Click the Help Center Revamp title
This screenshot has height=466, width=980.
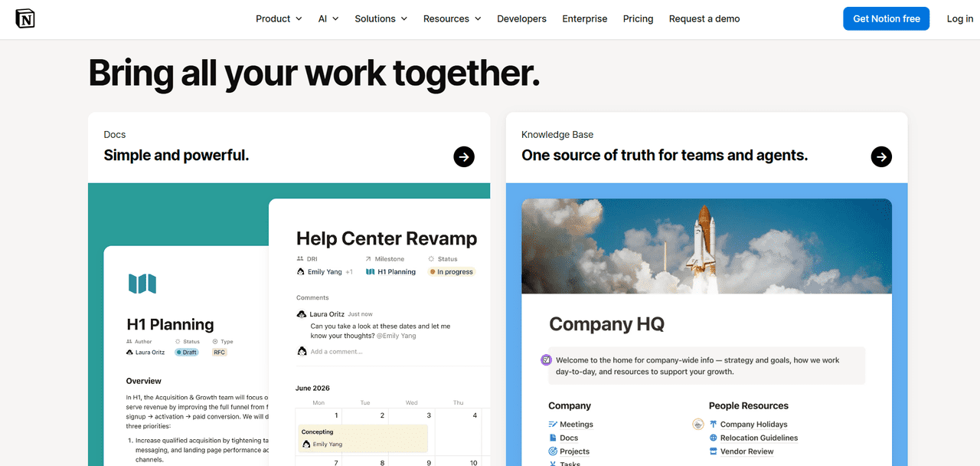tap(387, 238)
